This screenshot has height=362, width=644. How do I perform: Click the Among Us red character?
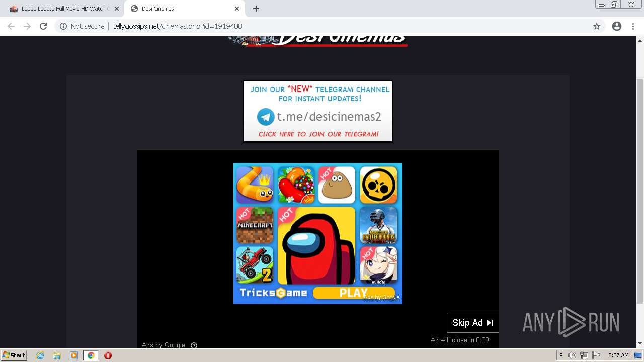click(316, 245)
